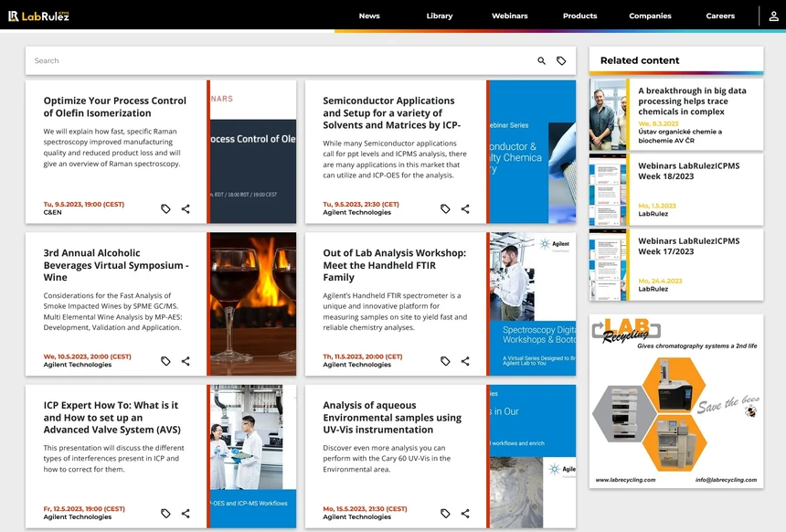Go to the Webinars section

510,16
